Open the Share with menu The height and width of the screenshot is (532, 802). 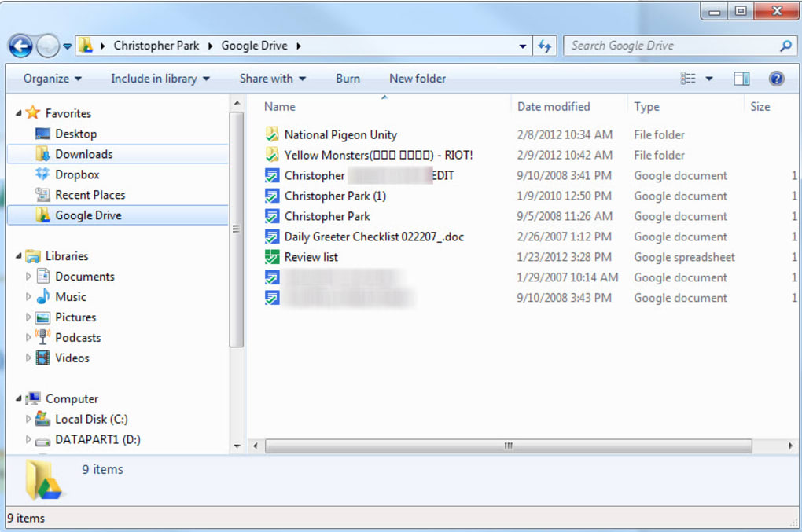coord(272,78)
